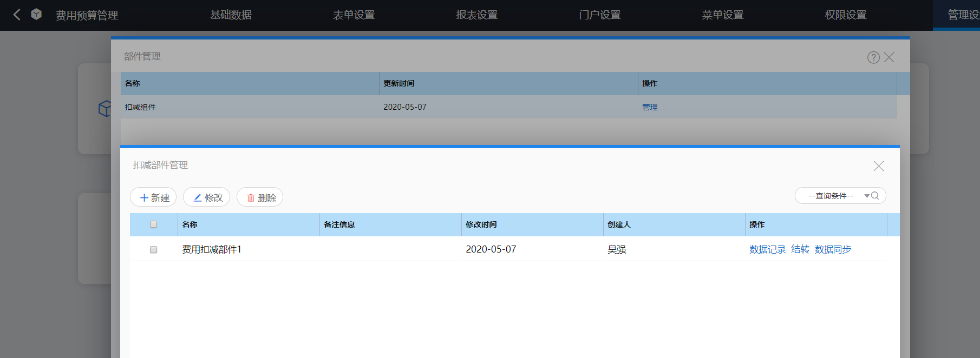The image size is (980, 358).
Task: Select the 费用扣减部件1 name cell
Action: pyautogui.click(x=212, y=249)
